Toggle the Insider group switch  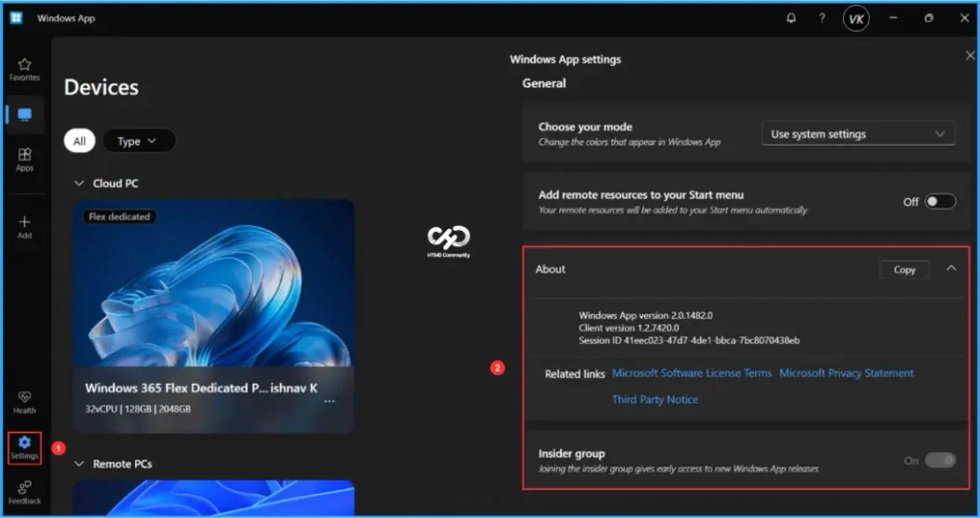pyautogui.click(x=941, y=461)
